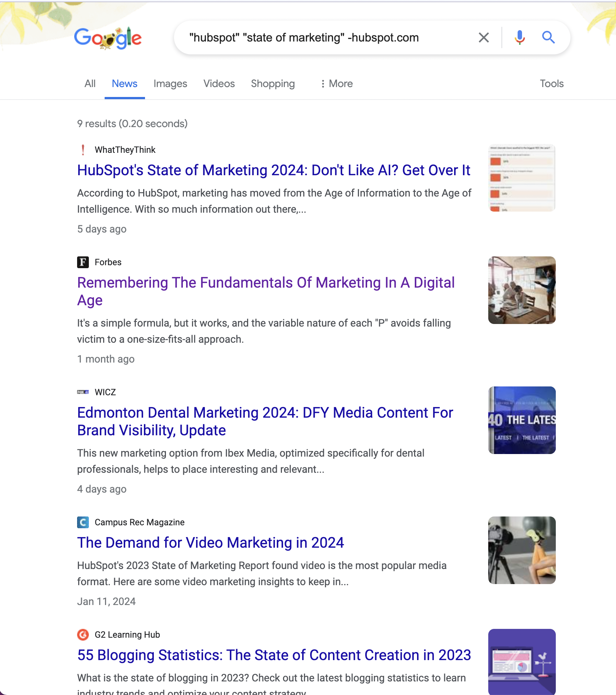
Task: Click the 'According to HubSpot' snippet
Action: click(274, 201)
